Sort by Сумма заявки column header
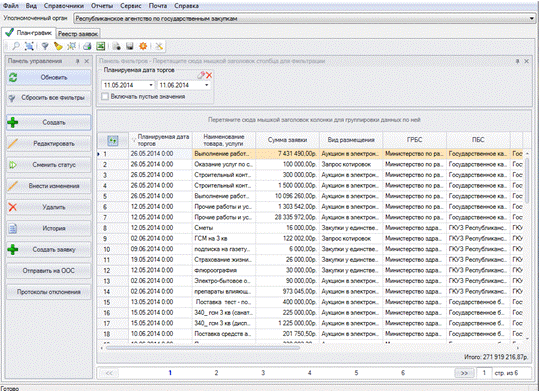Screen dimensions: 539x391 [287, 140]
